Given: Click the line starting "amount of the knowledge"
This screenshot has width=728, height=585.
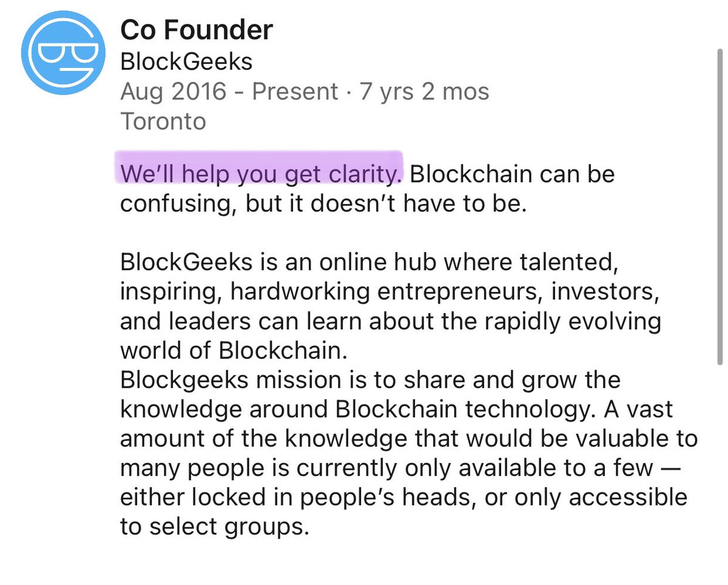Looking at the screenshot, I should click(409, 438).
